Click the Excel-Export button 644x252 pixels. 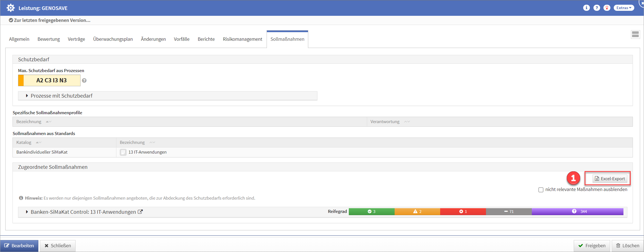pos(610,179)
